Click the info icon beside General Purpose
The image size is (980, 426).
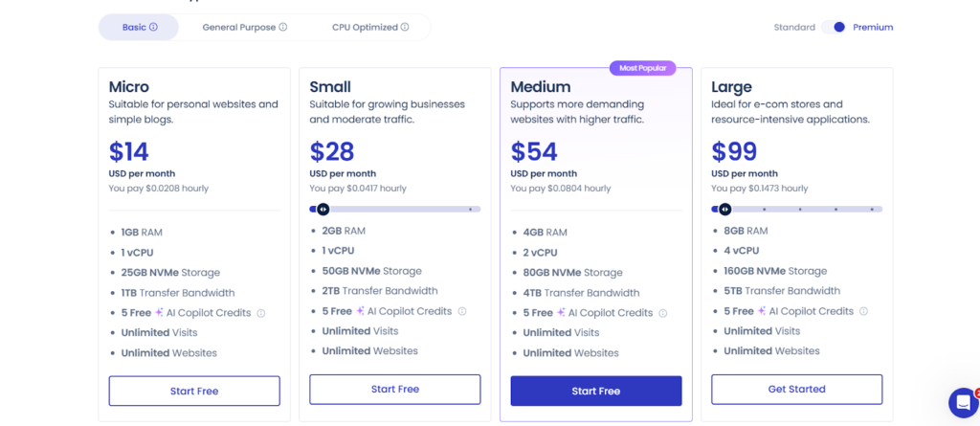[283, 28]
